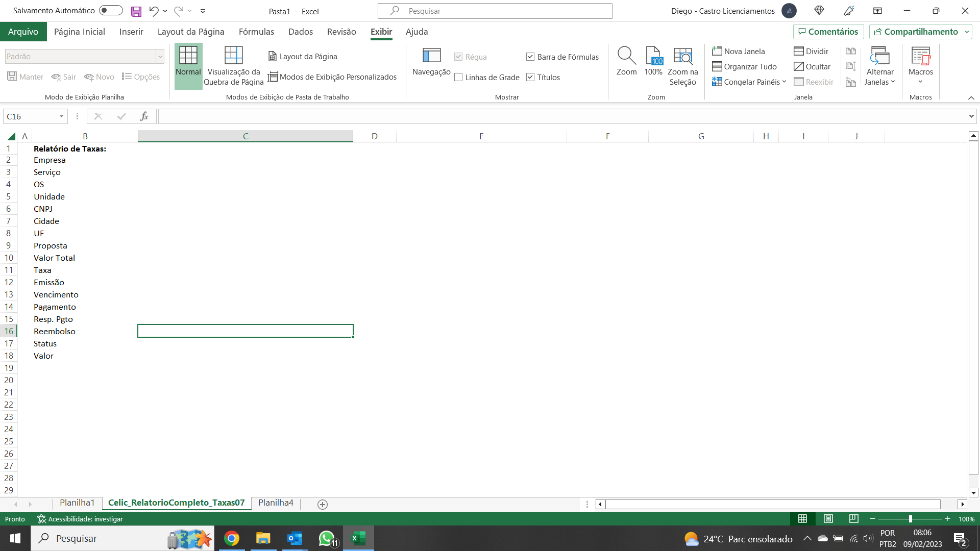Open the Fórmulas ribbon tab

click(256, 32)
